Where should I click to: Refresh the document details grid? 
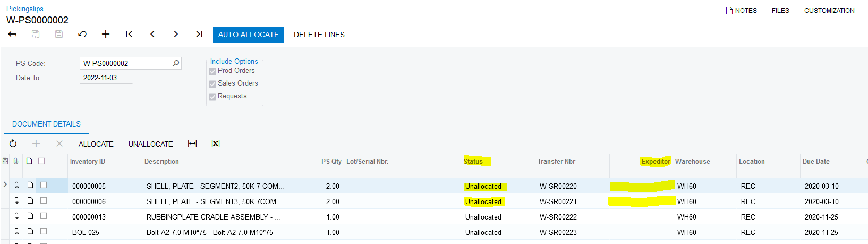(13, 144)
